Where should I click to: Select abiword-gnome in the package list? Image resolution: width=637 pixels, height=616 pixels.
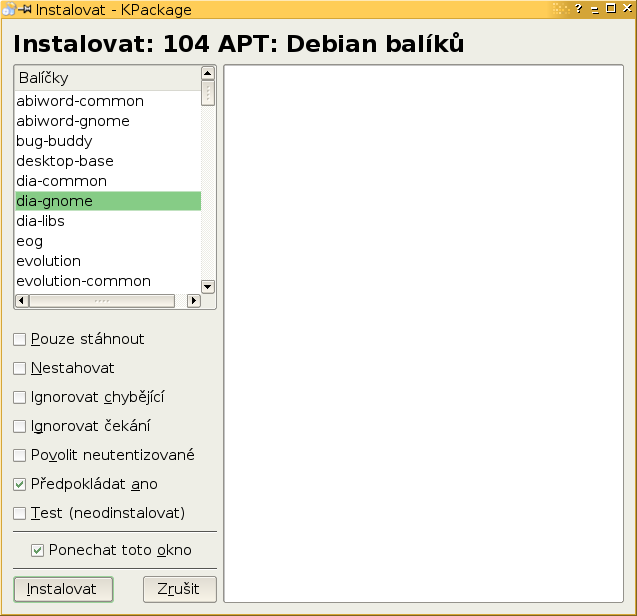(108, 121)
